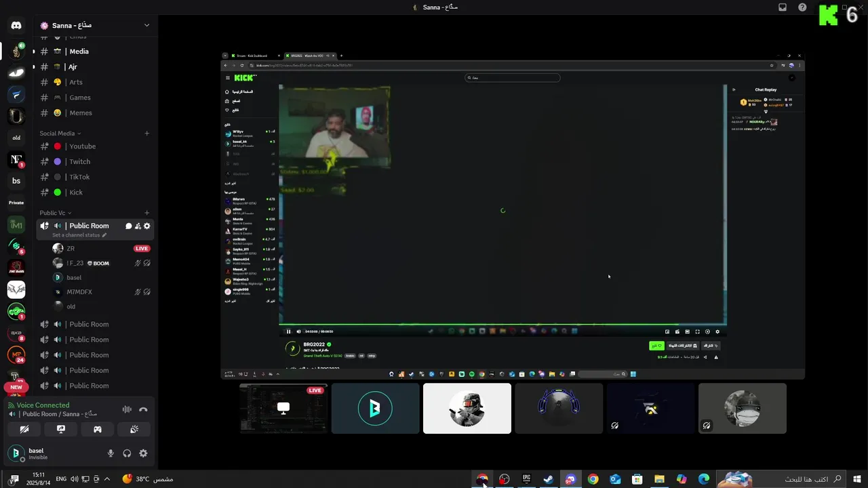
Task: Open Microsoft Edge from the taskbar
Action: [704, 479]
